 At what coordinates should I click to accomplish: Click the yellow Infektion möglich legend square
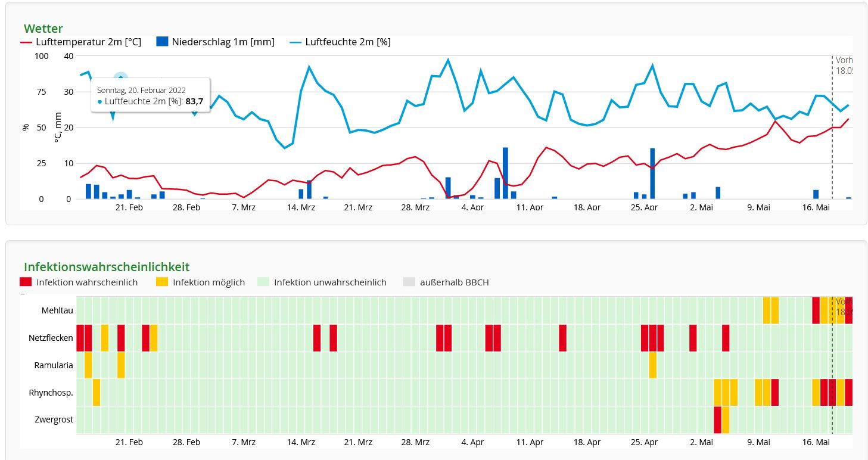click(162, 282)
